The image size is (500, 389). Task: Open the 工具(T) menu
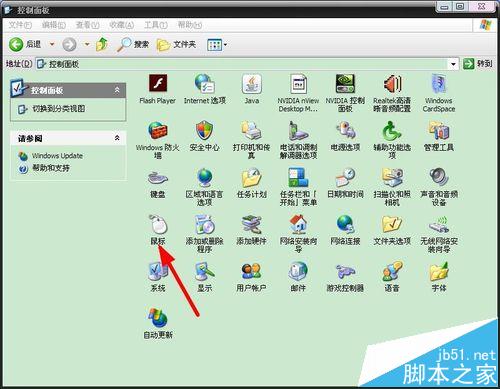coord(156,25)
